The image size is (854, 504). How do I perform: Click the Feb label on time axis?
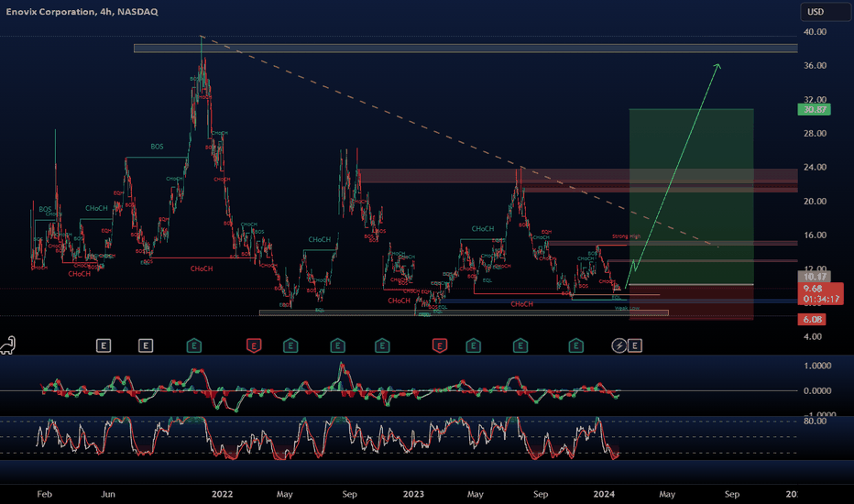click(x=45, y=494)
